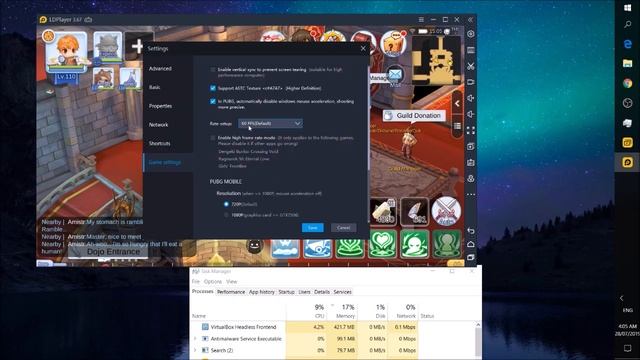
Task: Click Task Manager process list scroll-up arrow
Action: 478,325
